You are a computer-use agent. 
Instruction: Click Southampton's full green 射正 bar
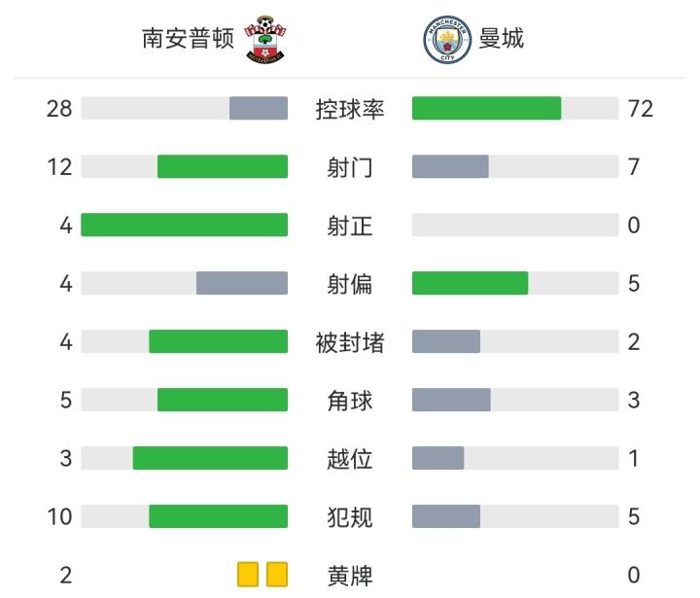pyautogui.click(x=184, y=225)
